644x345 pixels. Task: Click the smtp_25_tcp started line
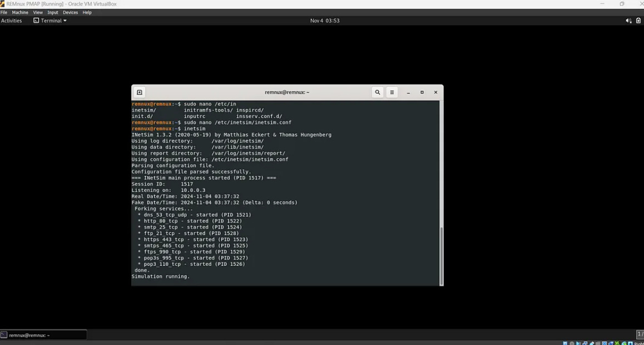pyautogui.click(x=190, y=227)
